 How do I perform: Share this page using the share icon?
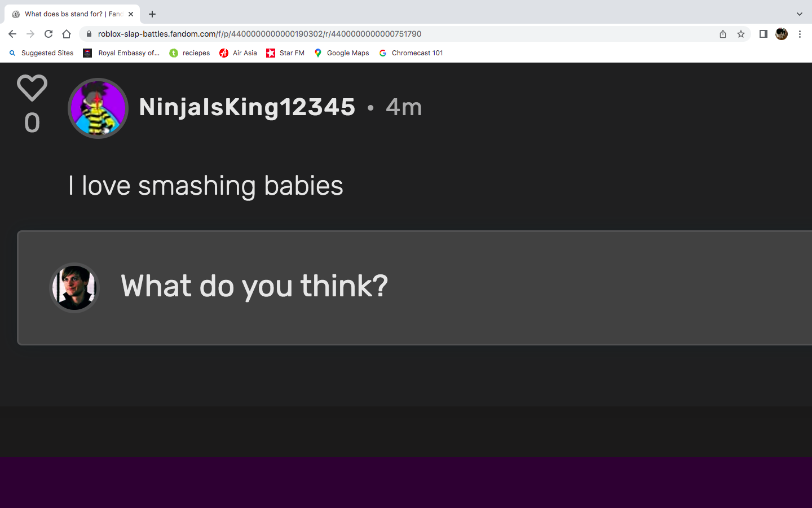coord(723,34)
